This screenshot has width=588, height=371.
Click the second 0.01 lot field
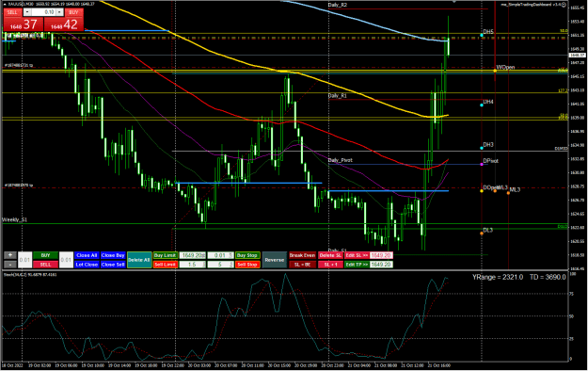click(x=66, y=260)
